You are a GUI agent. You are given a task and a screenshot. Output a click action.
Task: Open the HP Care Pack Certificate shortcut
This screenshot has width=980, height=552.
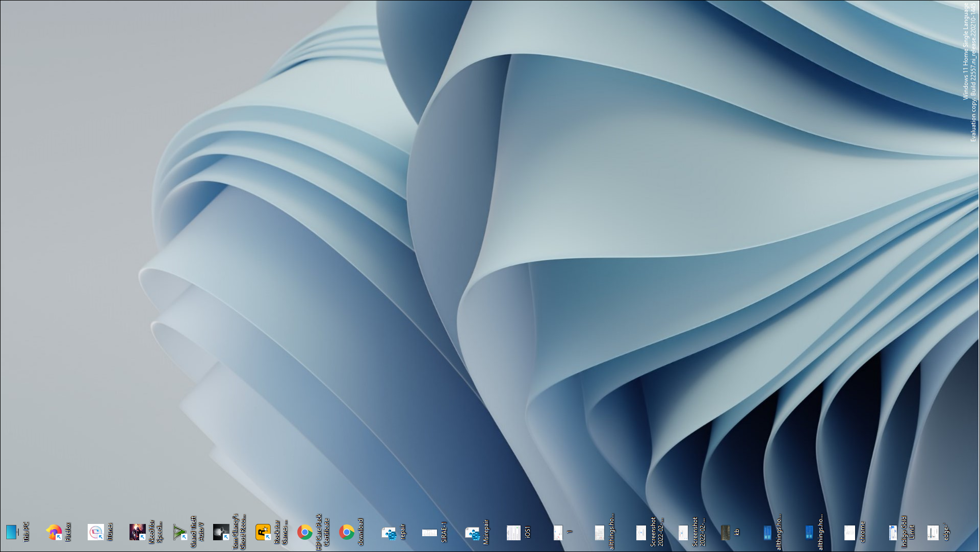pos(305,533)
